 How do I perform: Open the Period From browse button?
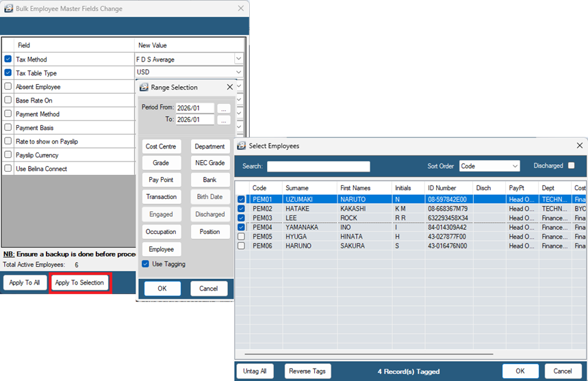point(224,109)
